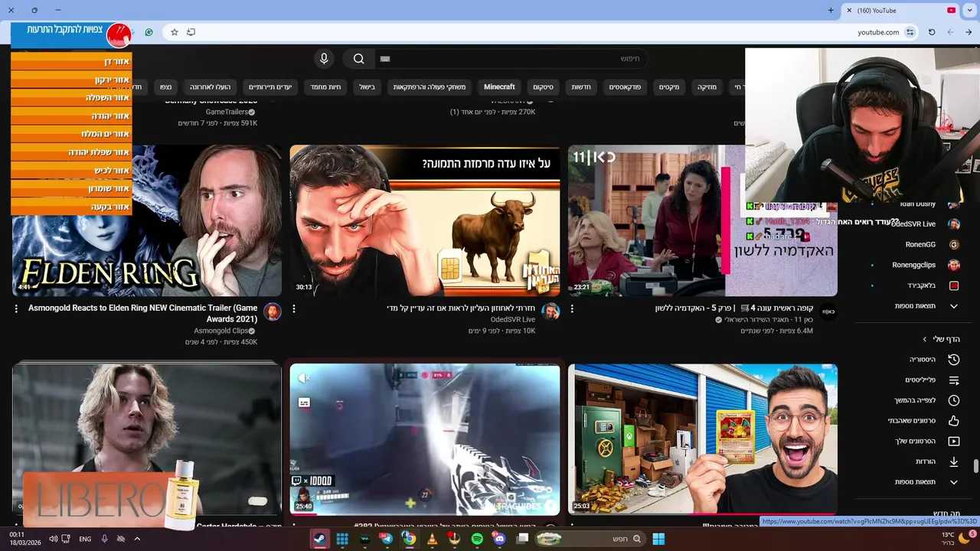Open the הדף שלי section chevron
This screenshot has width=980, height=551.
[x=924, y=339]
